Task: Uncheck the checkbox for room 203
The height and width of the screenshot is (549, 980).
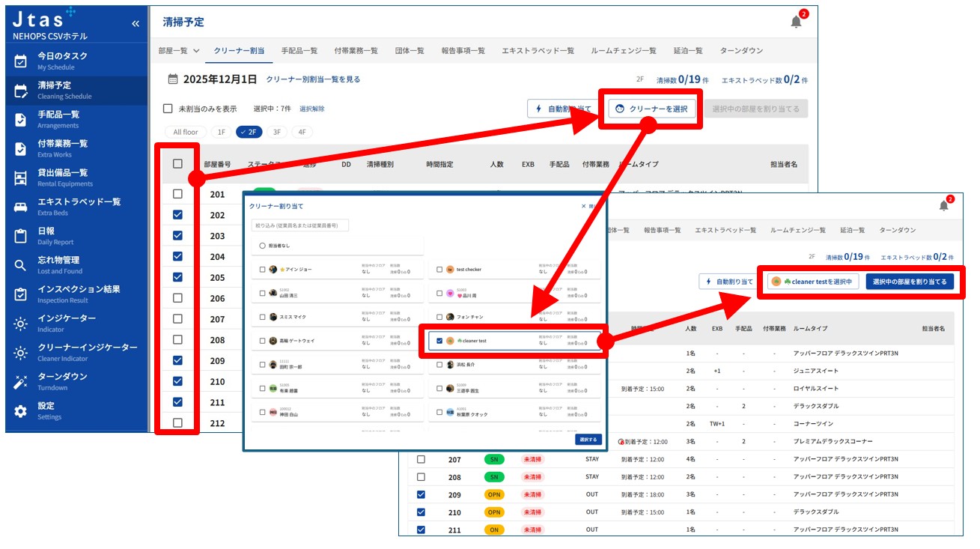Action: (177, 235)
